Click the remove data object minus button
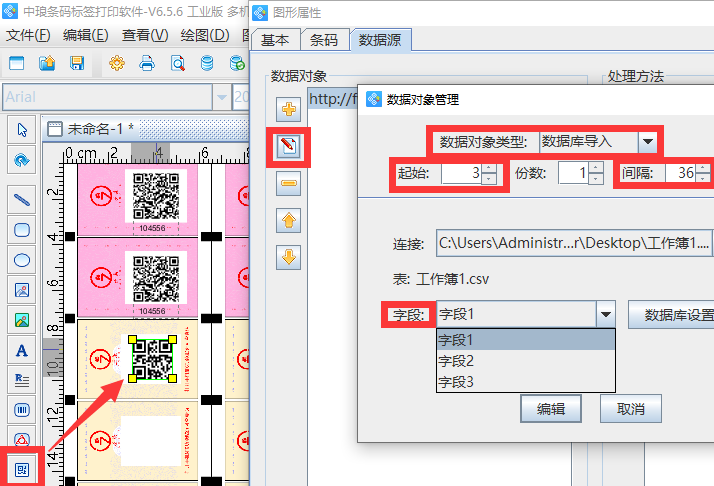The image size is (714, 486). coord(288,184)
